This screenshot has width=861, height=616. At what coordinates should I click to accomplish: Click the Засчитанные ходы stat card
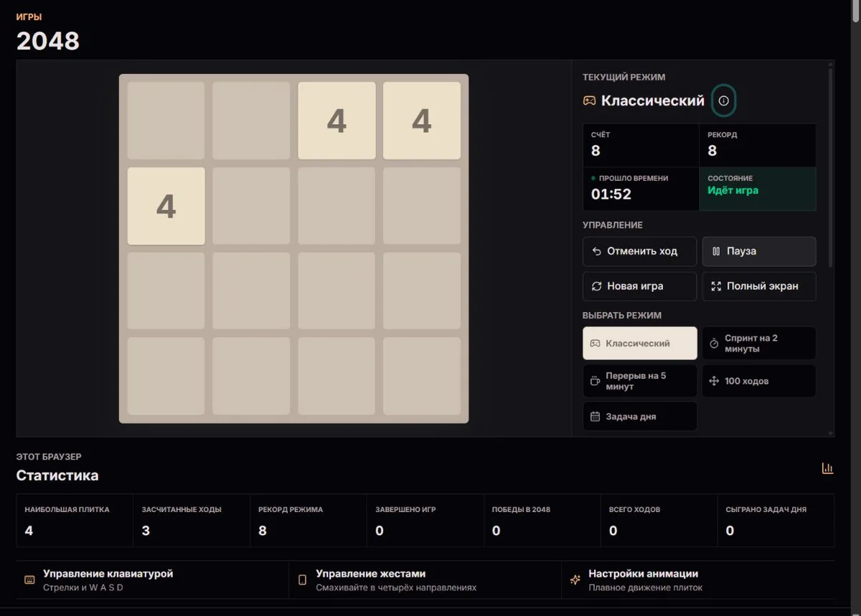[x=192, y=521]
